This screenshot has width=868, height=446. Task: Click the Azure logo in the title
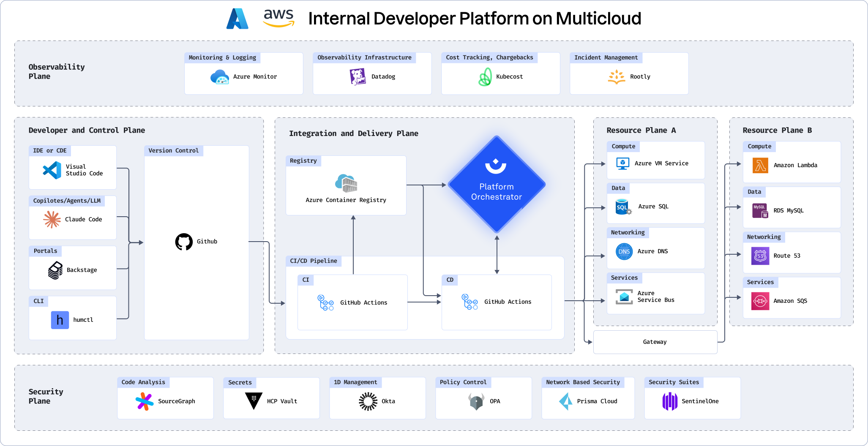237,19
